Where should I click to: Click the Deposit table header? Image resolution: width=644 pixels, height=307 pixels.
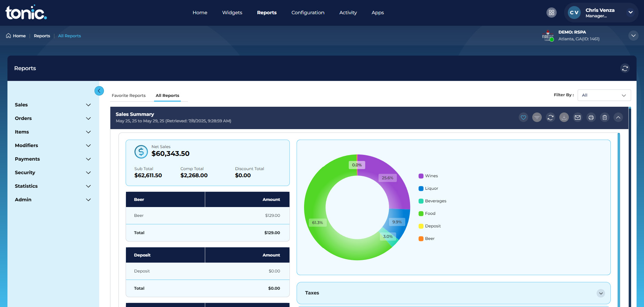pyautogui.click(x=208, y=255)
